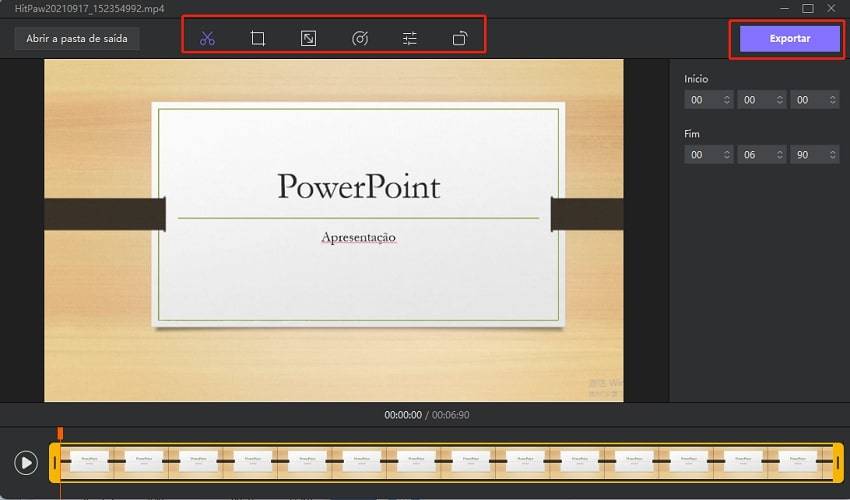This screenshot has height=500, width=850.
Task: Click the right yellow trim handle
Action: [838, 463]
